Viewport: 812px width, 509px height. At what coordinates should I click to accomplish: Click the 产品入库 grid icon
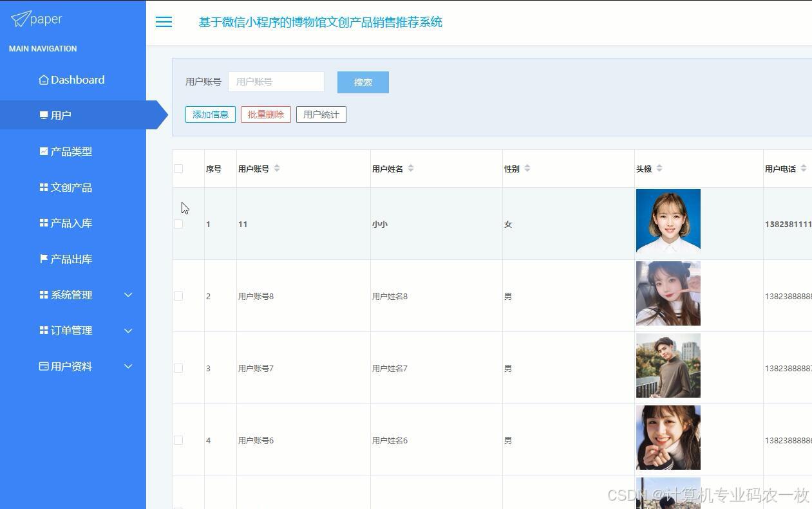coord(44,223)
